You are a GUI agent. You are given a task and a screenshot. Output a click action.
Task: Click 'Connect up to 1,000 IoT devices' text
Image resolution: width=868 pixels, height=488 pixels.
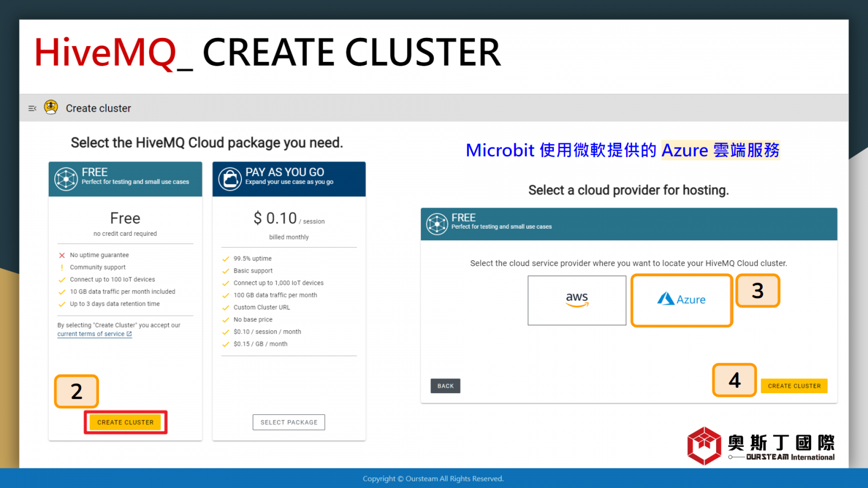pos(279,283)
